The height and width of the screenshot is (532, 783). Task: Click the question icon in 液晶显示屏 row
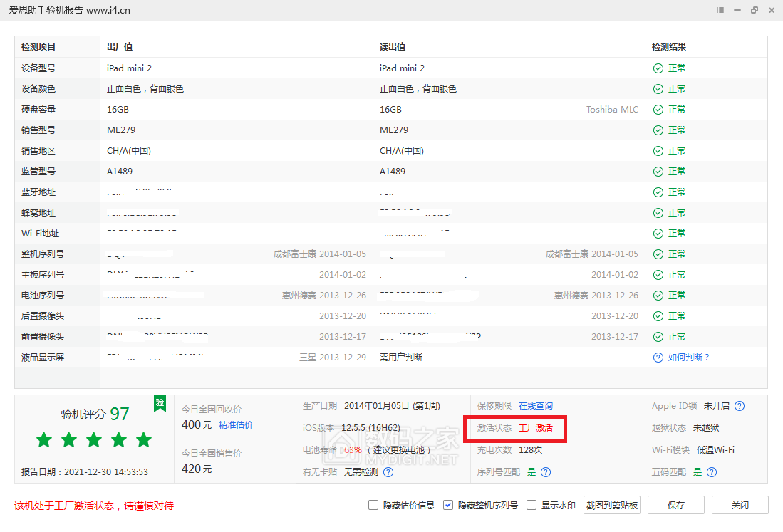click(658, 358)
